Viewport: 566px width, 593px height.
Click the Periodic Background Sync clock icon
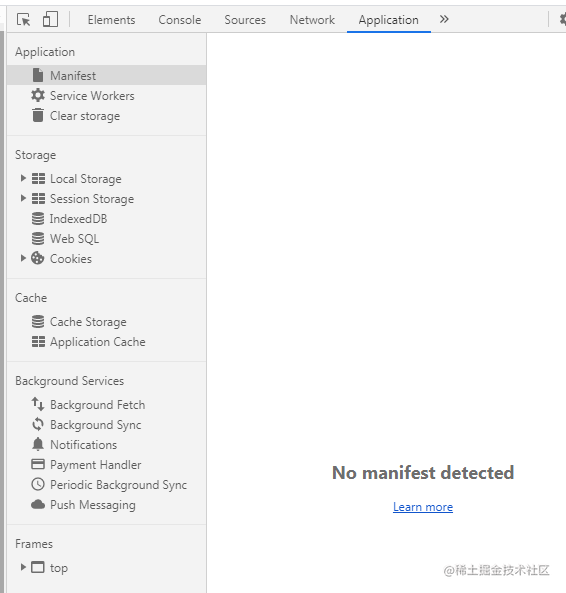[38, 484]
